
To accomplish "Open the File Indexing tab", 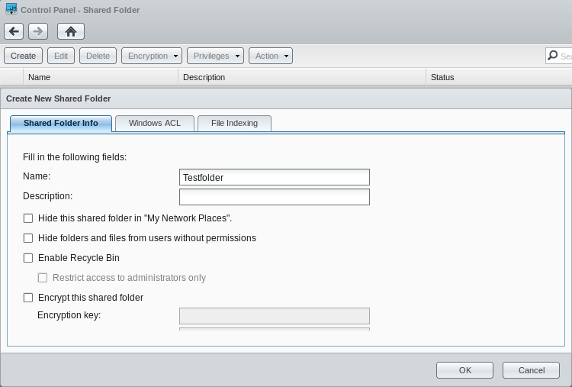I will (x=234, y=123).
